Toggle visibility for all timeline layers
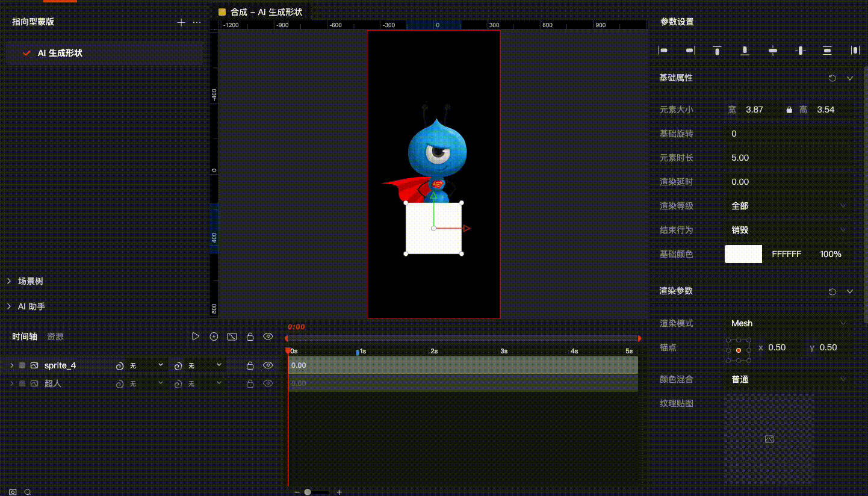The width and height of the screenshot is (868, 496). pyautogui.click(x=268, y=336)
